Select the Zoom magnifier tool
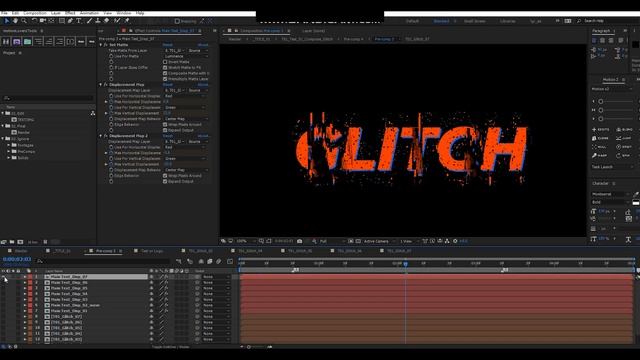640x360 pixels. point(24,20)
